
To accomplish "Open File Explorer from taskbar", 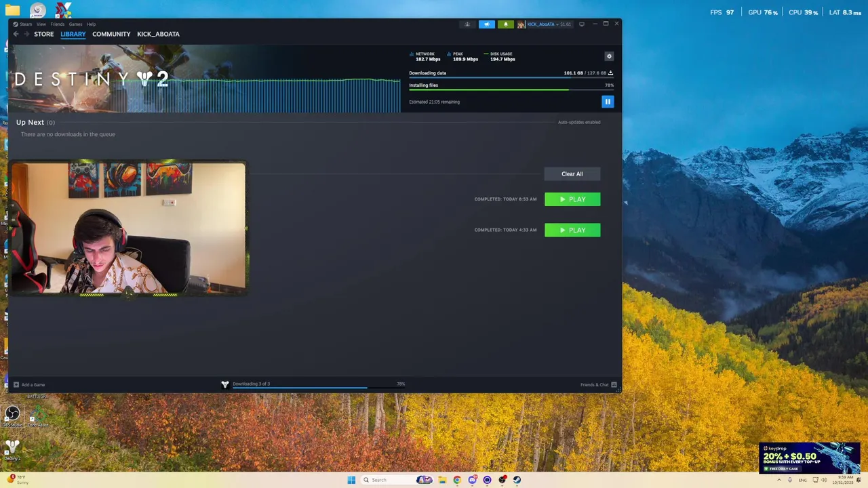I will 442,480.
